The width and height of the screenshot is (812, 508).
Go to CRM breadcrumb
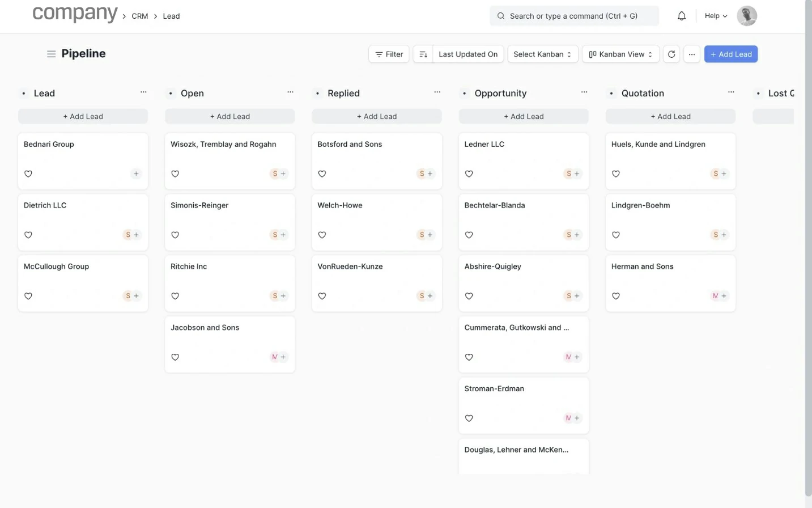139,16
